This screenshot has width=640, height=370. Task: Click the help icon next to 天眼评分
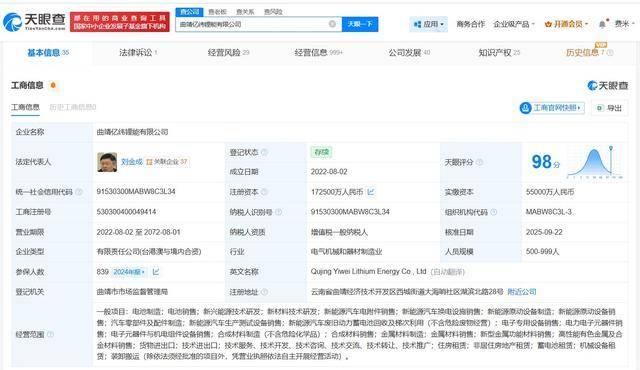click(x=480, y=162)
